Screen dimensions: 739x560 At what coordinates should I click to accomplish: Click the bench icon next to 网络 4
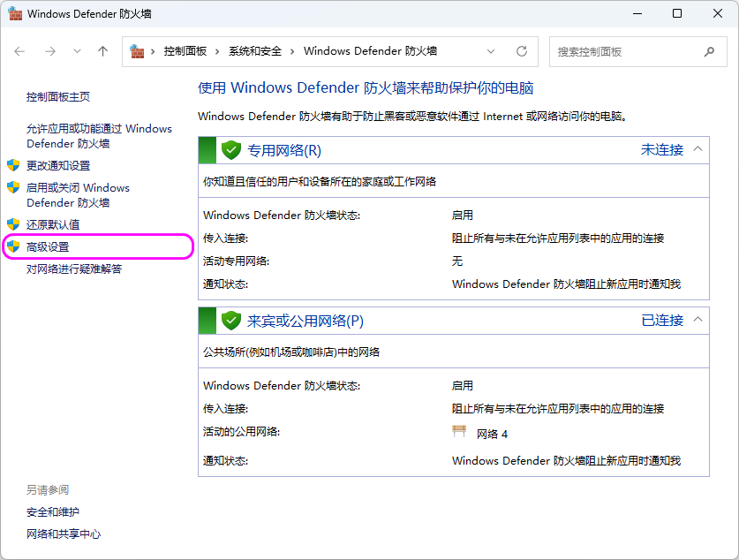pos(459,431)
